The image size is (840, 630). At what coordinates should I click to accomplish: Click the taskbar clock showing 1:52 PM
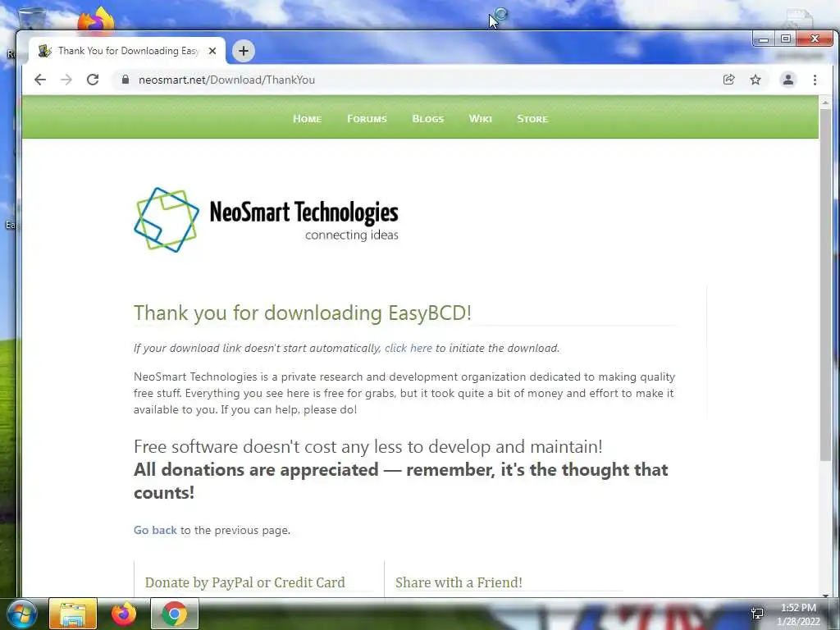[798, 614]
